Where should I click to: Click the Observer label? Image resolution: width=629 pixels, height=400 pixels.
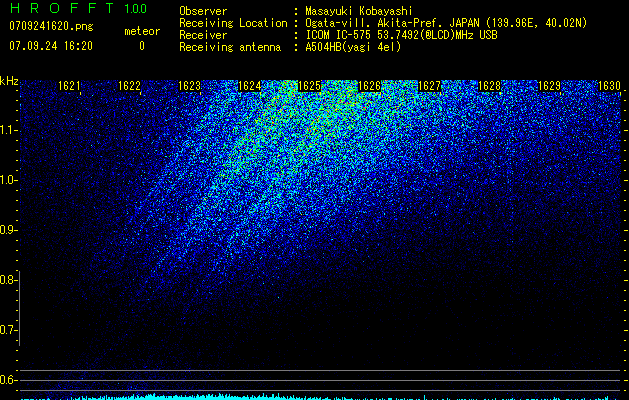click(203, 11)
